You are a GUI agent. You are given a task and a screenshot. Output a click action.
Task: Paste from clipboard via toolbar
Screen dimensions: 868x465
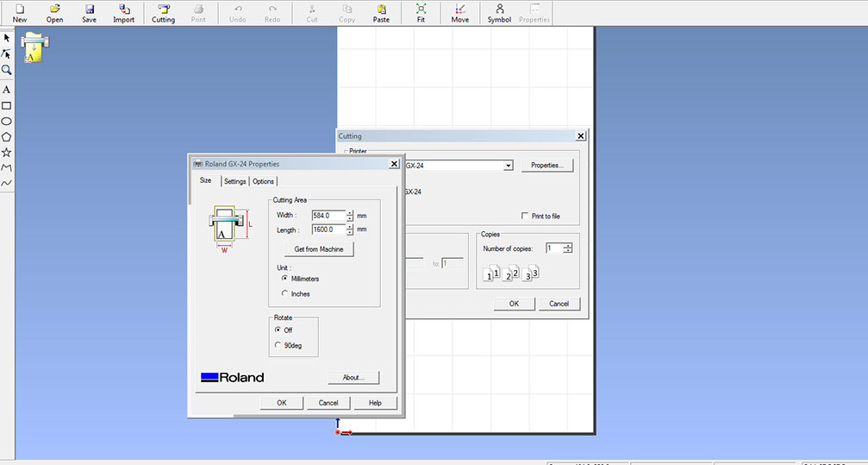tap(381, 13)
